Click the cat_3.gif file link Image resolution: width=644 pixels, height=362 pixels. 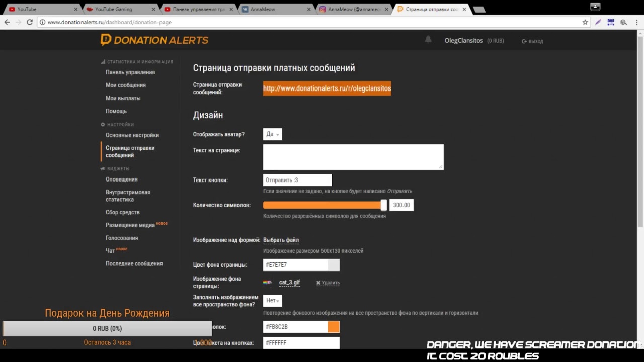tap(289, 283)
